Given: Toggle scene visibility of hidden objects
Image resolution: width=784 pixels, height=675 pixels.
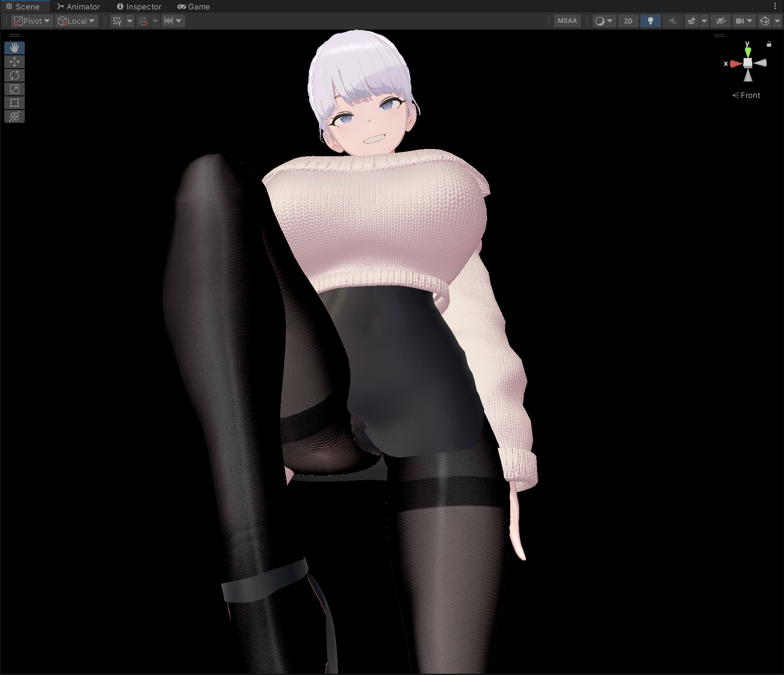Looking at the screenshot, I should 721,21.
